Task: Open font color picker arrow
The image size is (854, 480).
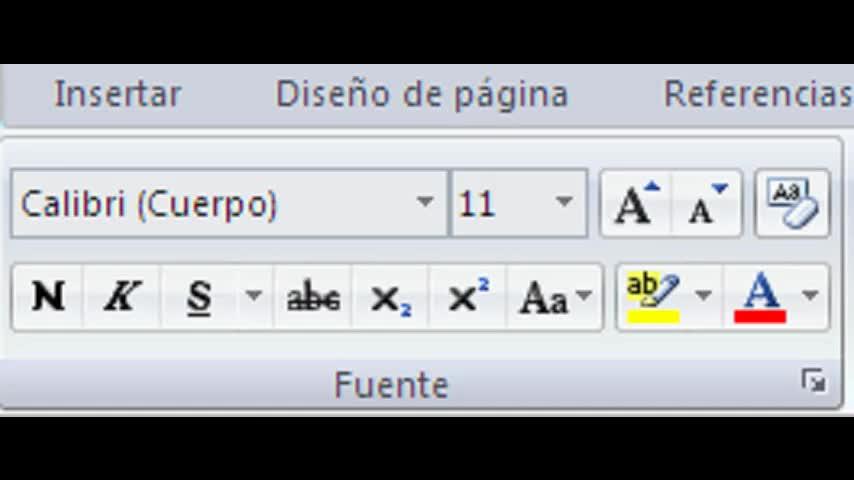Action: pos(810,297)
